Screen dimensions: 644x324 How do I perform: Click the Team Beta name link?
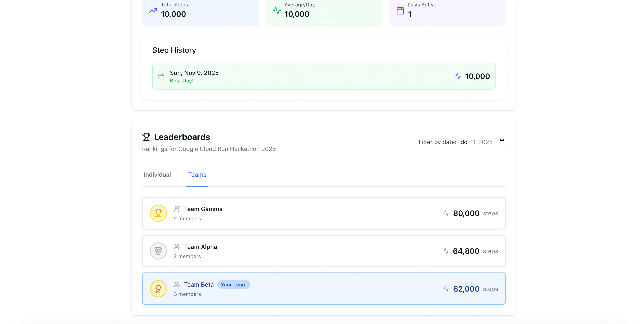(199, 284)
